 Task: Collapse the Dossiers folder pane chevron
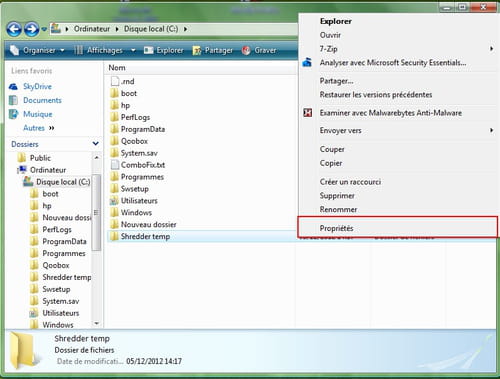pos(95,144)
